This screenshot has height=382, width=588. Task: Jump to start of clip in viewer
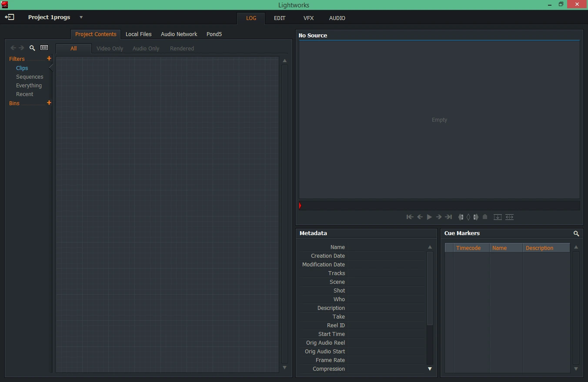(x=410, y=217)
